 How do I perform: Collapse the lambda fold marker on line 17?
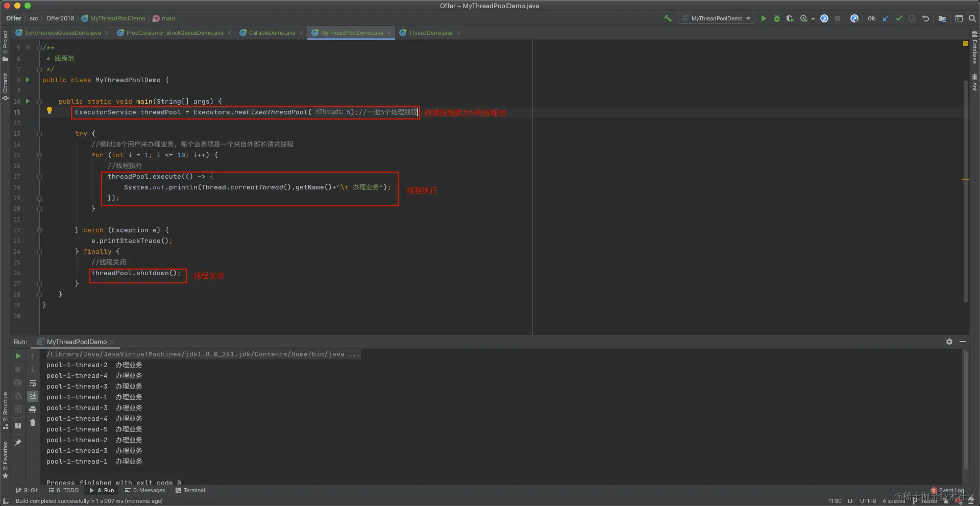(x=39, y=177)
